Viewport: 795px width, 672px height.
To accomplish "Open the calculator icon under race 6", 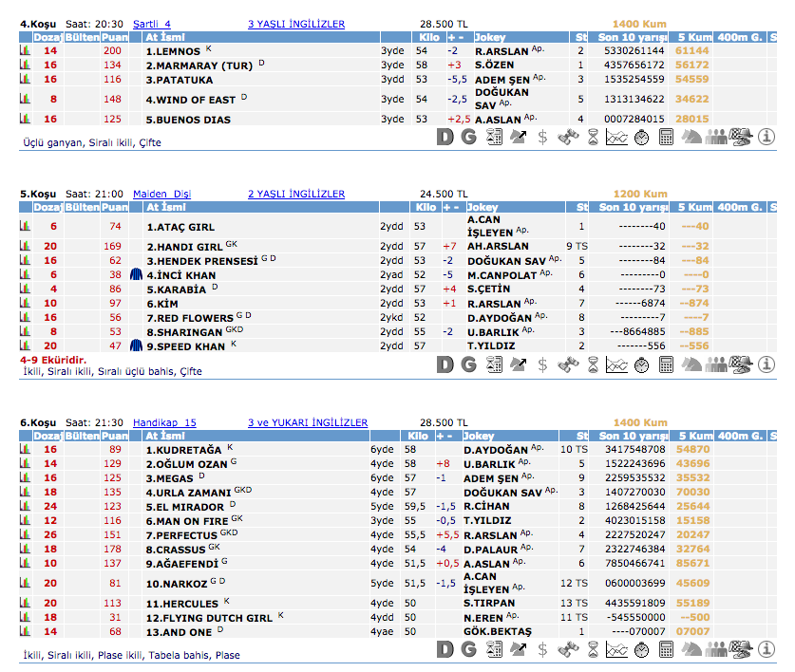I will tap(666, 649).
